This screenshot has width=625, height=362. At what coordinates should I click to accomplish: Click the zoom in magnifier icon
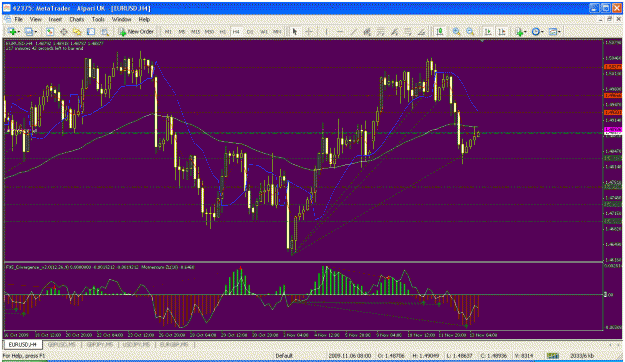456,31
